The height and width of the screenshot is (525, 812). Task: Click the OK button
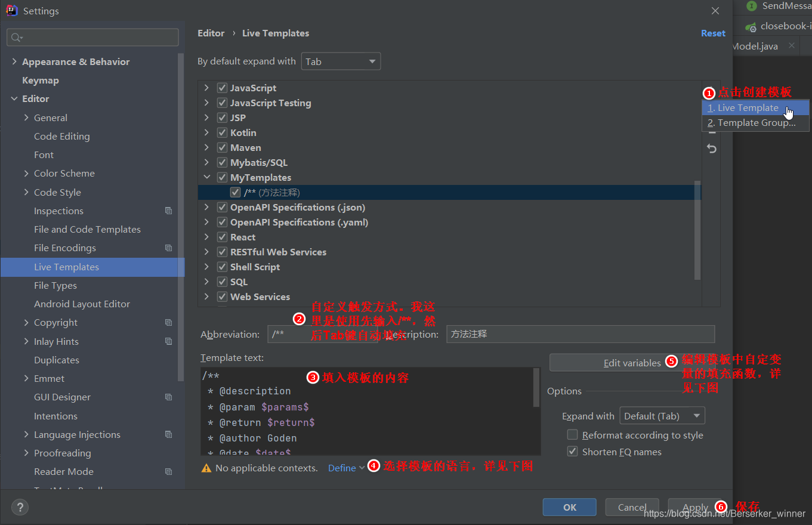[570, 507]
